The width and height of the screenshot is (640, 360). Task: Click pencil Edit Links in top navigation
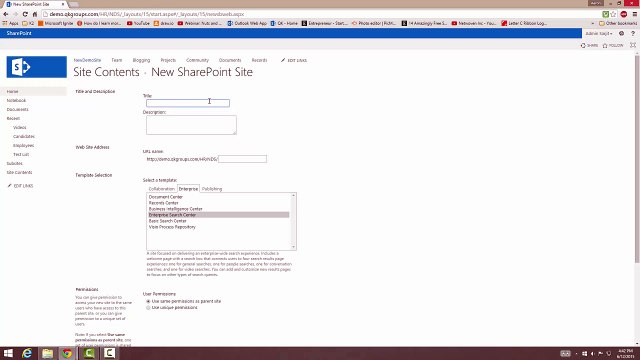294,60
